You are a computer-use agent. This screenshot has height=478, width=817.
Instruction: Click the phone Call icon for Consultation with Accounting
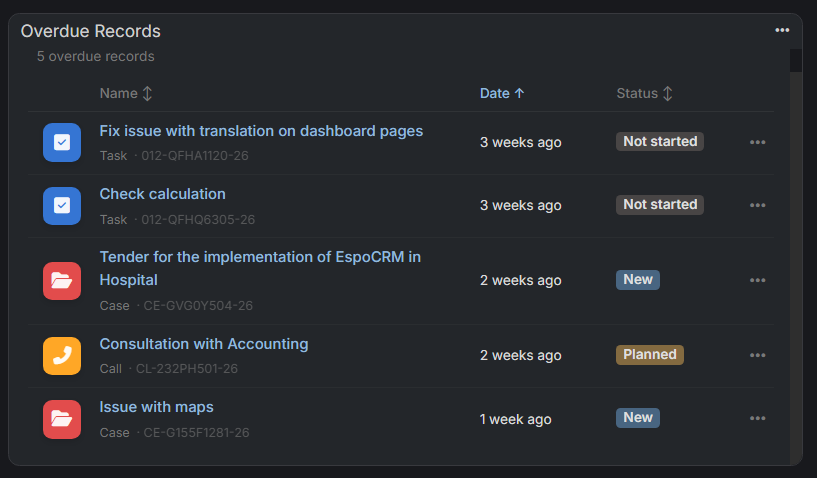[62, 356]
